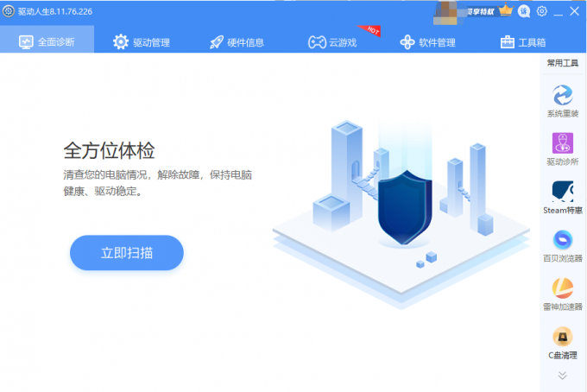The image size is (587, 392).
Task: Click the gold crown VIP icon
Action: [x=506, y=10]
